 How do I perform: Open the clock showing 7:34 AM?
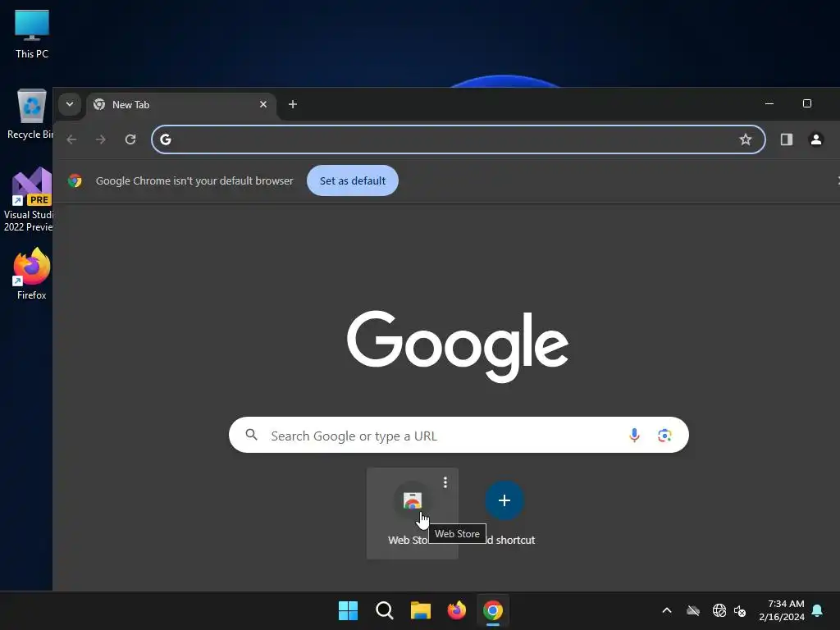tap(782, 610)
